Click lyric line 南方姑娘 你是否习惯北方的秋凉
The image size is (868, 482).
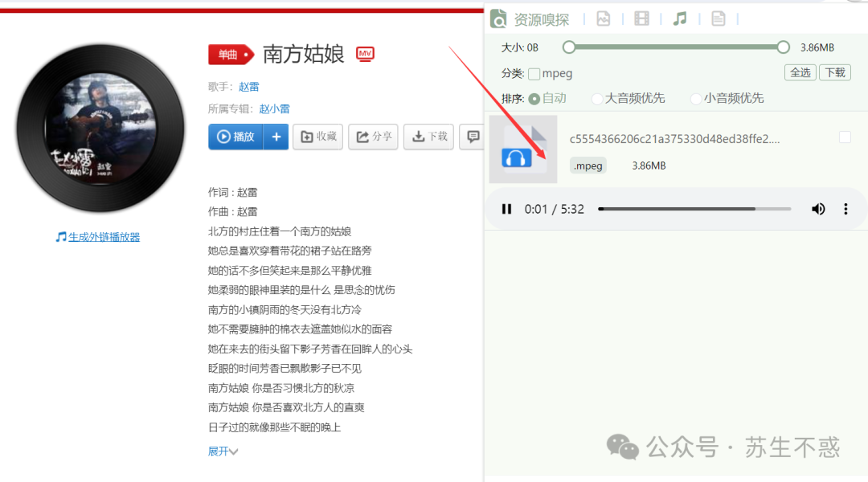coord(281,388)
